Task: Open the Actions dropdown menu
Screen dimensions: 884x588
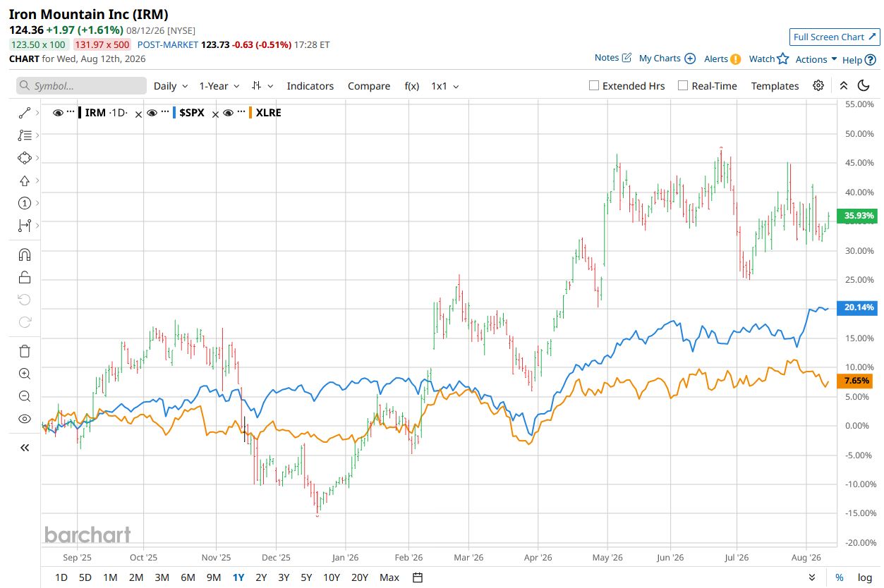Action: click(816, 59)
